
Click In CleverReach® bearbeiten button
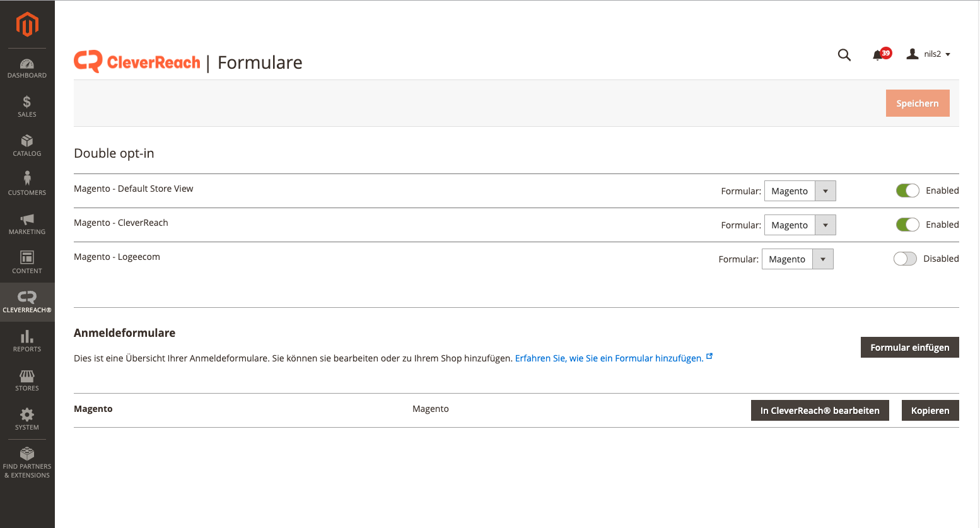point(820,411)
